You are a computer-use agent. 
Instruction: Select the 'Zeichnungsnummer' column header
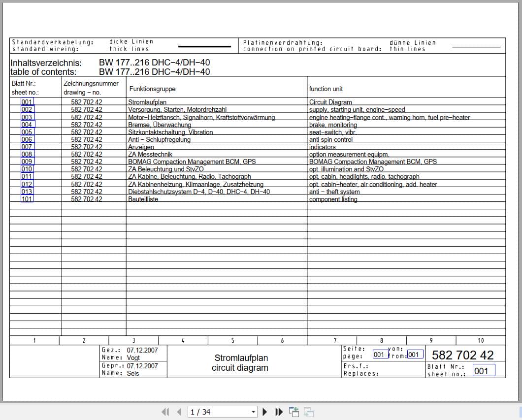coord(91,84)
